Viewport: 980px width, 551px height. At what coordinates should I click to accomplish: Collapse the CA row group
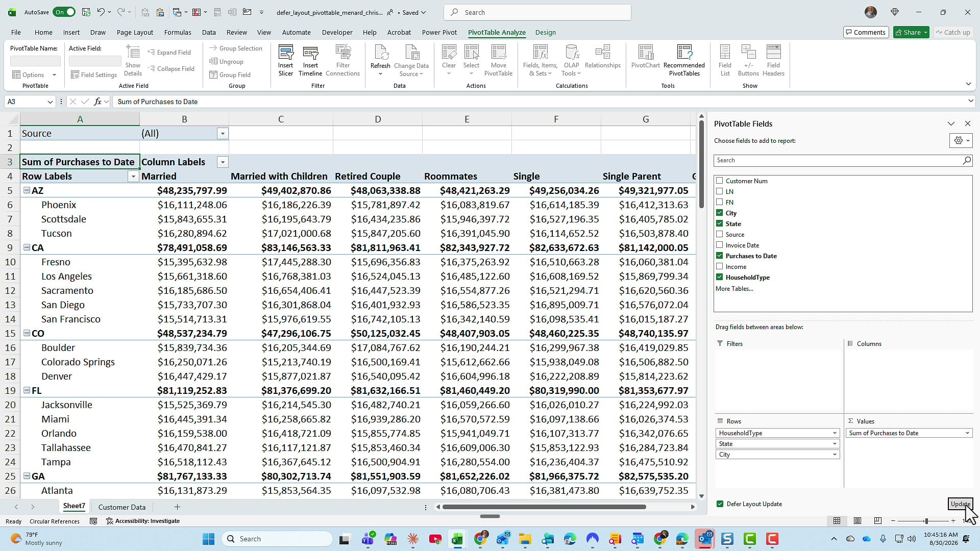tap(27, 247)
